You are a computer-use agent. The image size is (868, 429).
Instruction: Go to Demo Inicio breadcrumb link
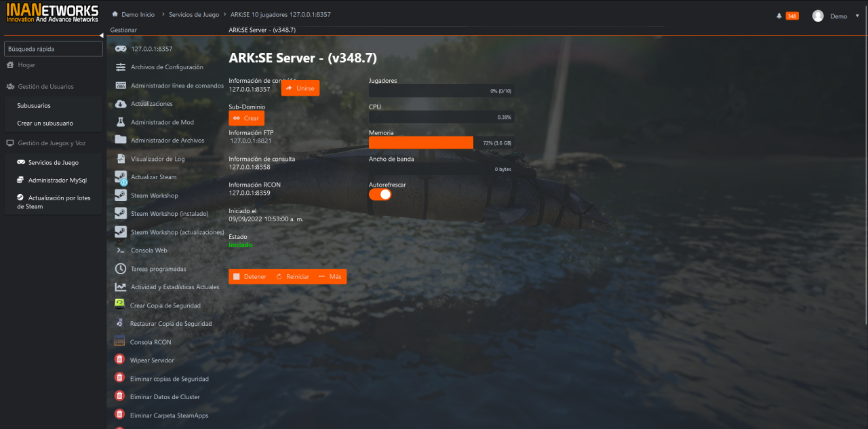[x=137, y=14]
